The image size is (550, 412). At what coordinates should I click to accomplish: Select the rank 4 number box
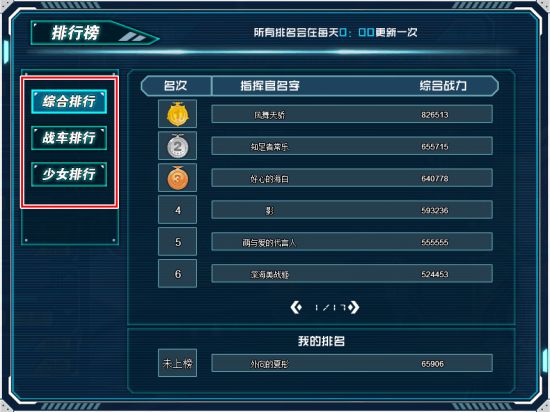click(177, 210)
